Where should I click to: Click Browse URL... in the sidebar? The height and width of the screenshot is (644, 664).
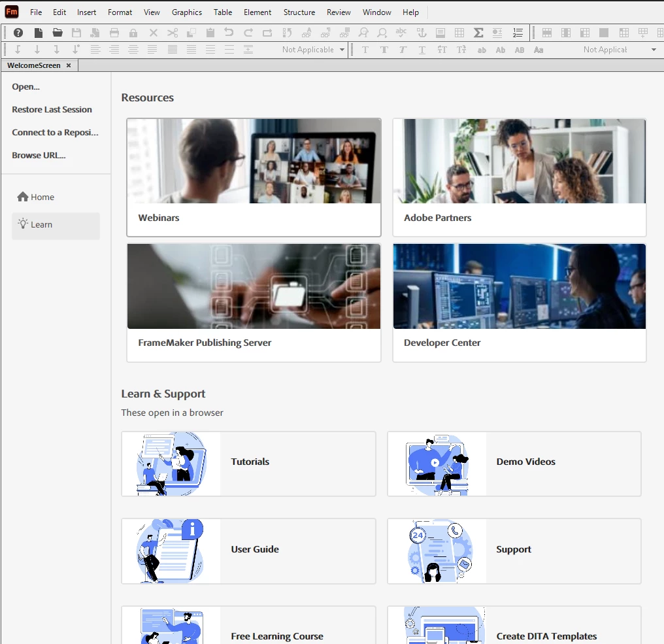point(39,155)
